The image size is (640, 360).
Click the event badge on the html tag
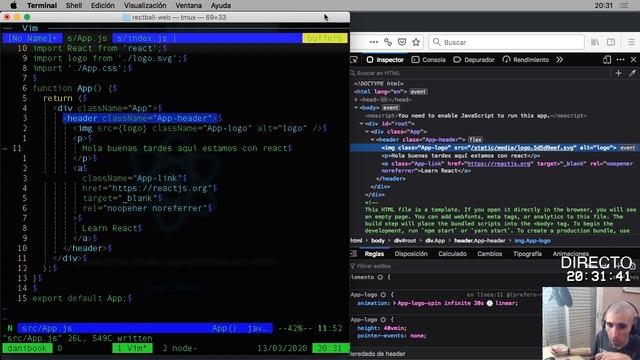coord(418,92)
